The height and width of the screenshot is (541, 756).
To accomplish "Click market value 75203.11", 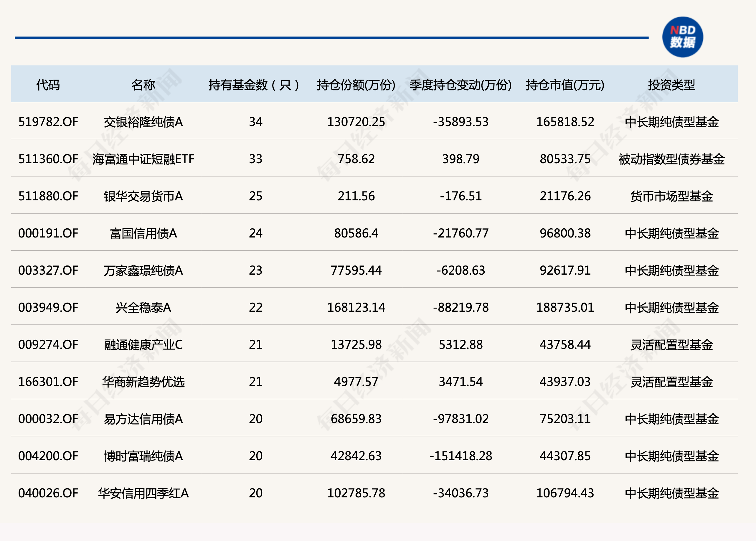I will (565, 419).
